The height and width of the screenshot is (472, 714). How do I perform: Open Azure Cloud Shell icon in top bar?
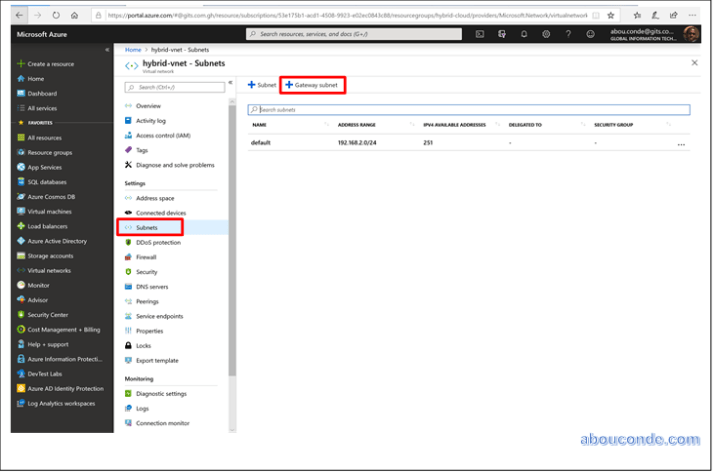pyautogui.click(x=480, y=34)
